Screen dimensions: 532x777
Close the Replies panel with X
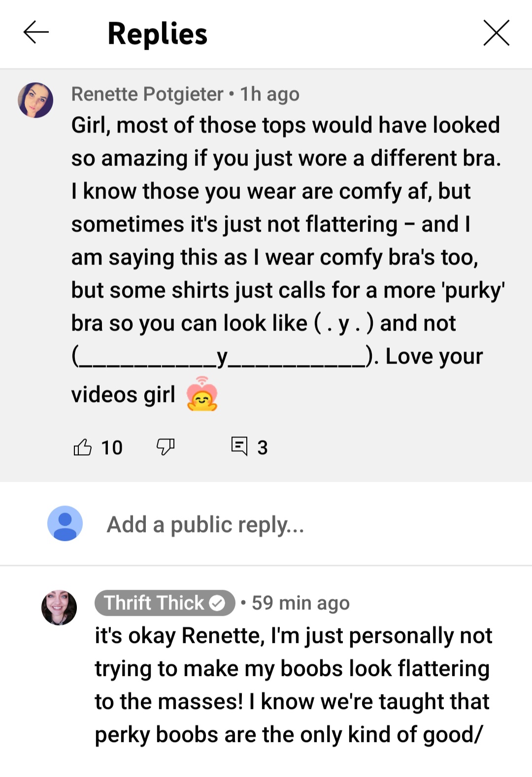point(496,33)
